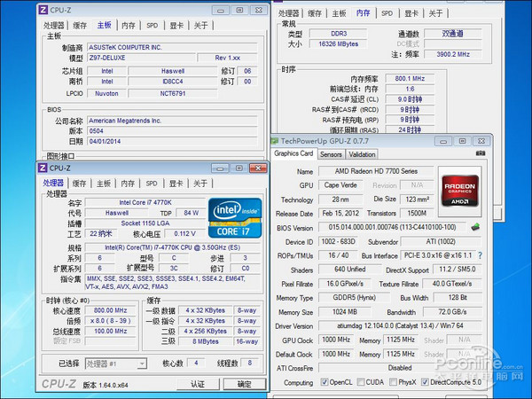Click the BIOS save chip icon in GPU-Z
Viewport: 532px width, 399px height.
click(x=475, y=227)
